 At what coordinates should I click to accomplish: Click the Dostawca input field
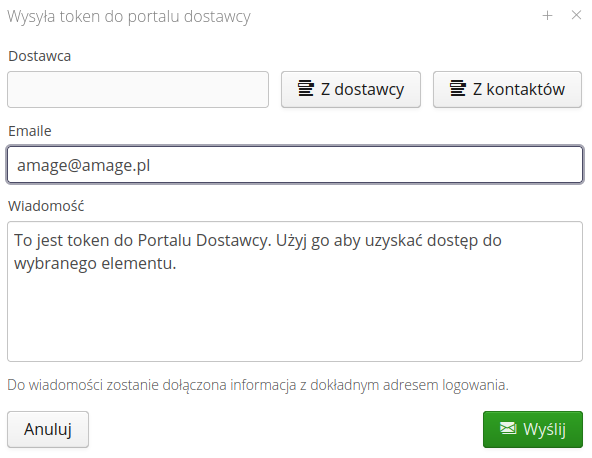coord(138,89)
